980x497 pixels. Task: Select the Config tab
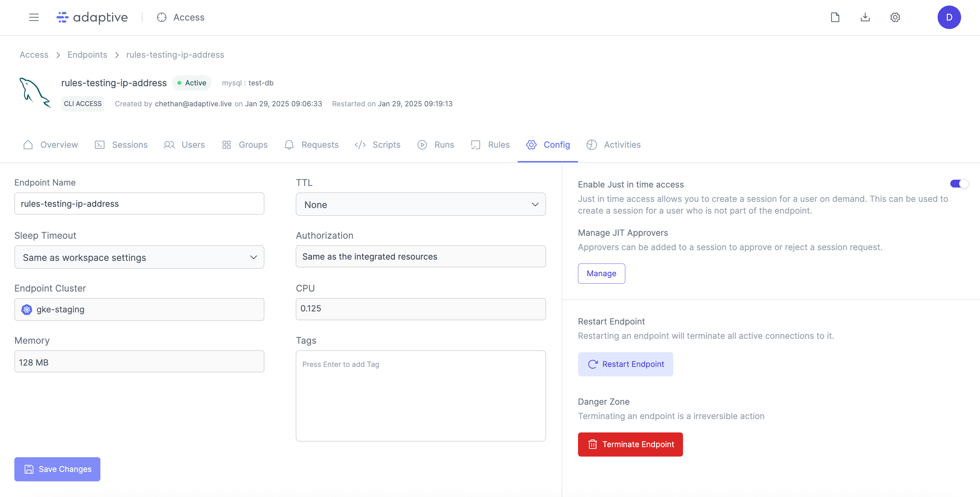tap(548, 144)
